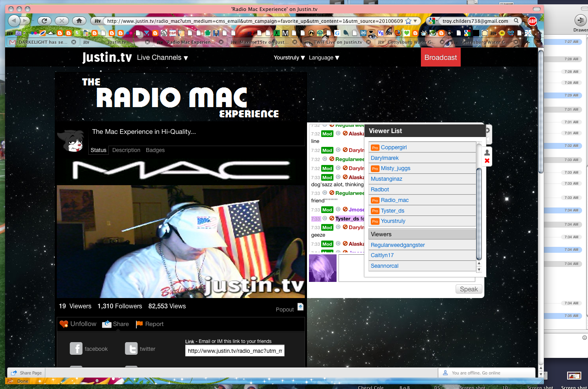588x389 pixels.
Task: Open Regularweedgangster in viewer list
Action: [398, 245]
